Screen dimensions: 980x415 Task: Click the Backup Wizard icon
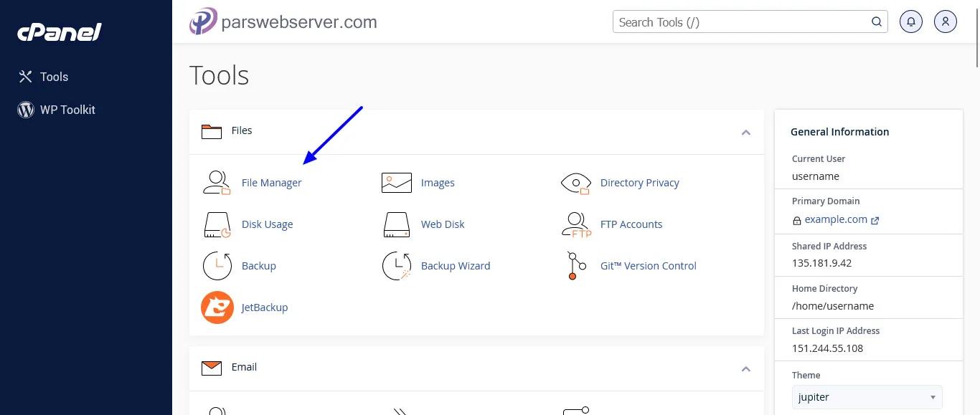pos(396,266)
